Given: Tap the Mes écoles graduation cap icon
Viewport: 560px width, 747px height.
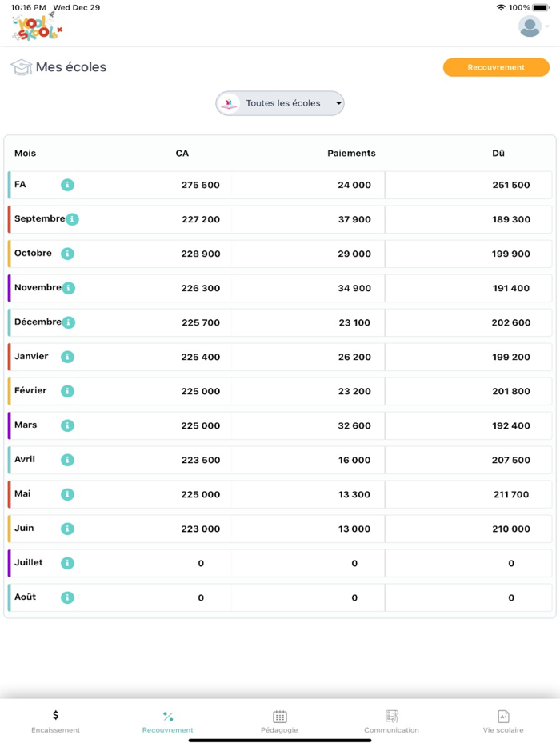Looking at the screenshot, I should pos(21,67).
